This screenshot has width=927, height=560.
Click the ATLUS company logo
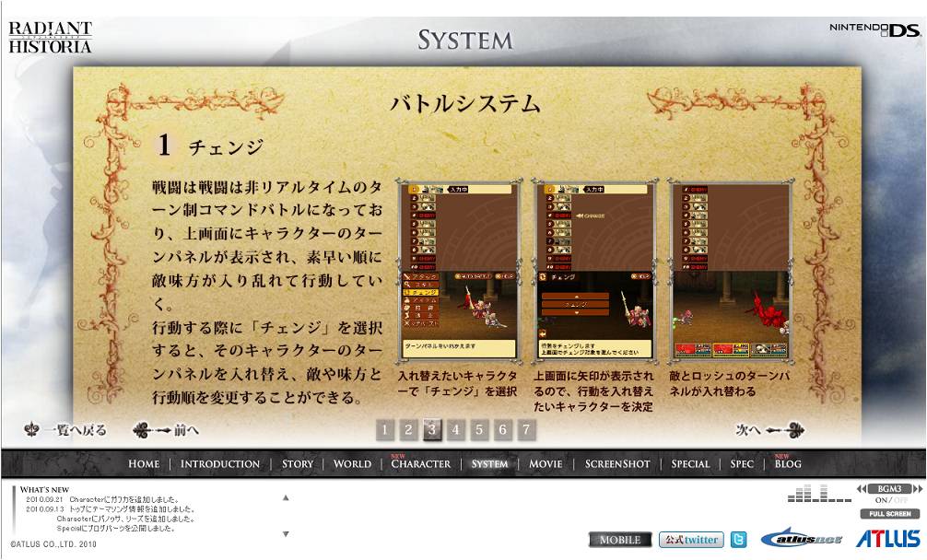click(x=888, y=539)
